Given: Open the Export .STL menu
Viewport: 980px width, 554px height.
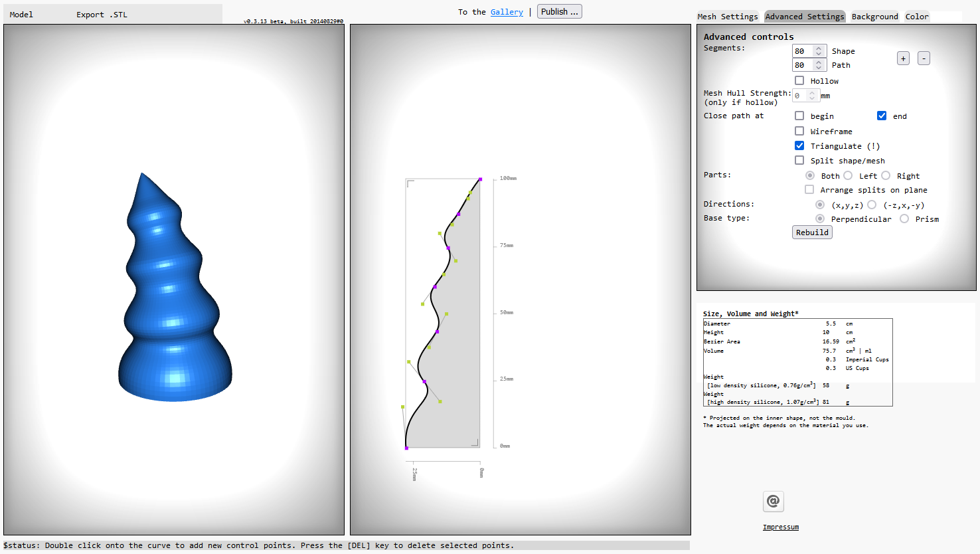Looking at the screenshot, I should 102,15.
